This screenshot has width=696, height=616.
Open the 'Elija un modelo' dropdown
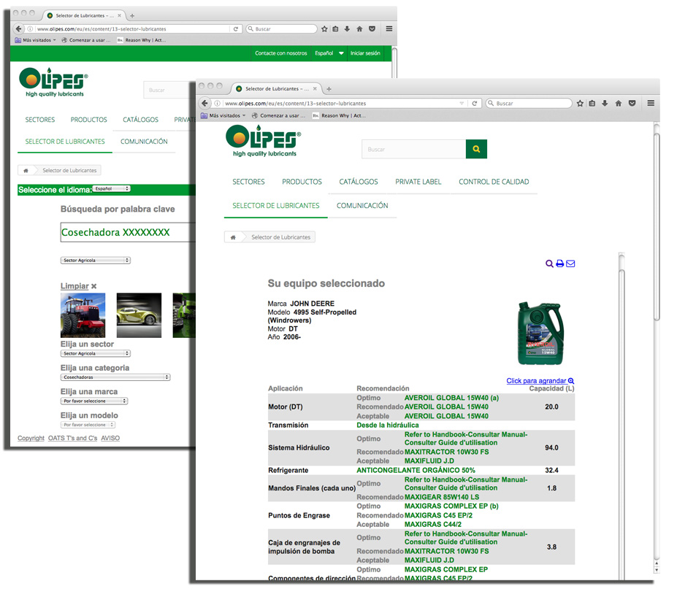point(88,425)
